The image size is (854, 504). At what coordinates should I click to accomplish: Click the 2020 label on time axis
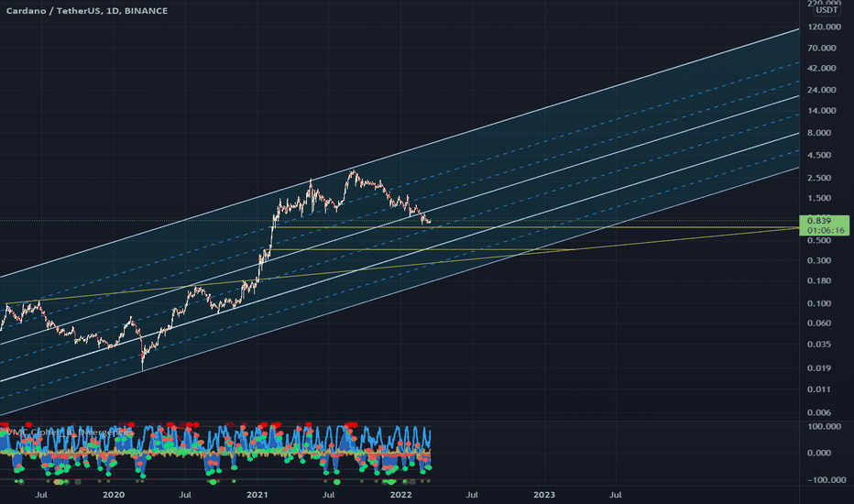click(x=114, y=495)
